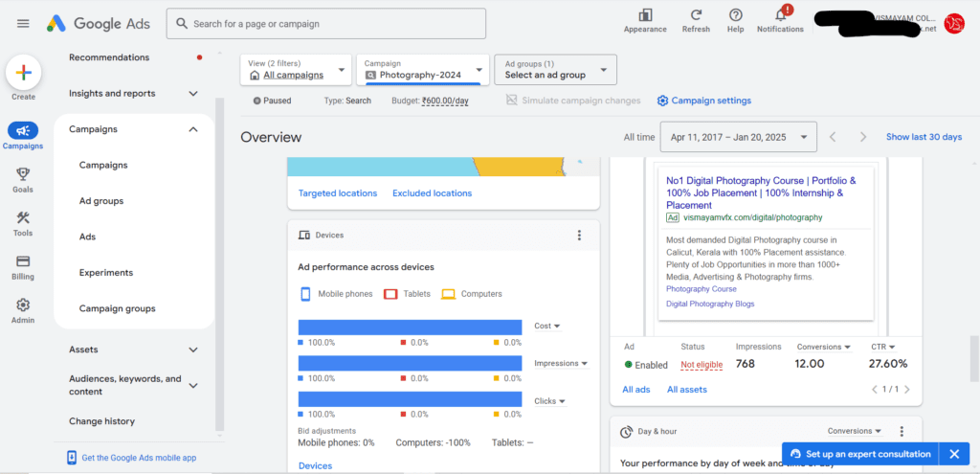Select Ads in sidebar
Image resolution: width=980 pixels, height=474 pixels.
point(87,237)
